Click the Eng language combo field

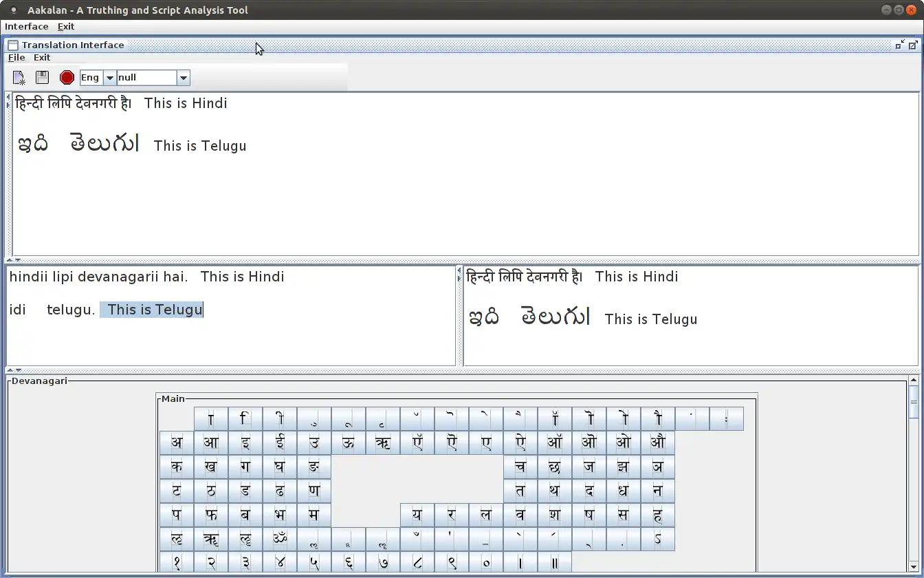91,78
